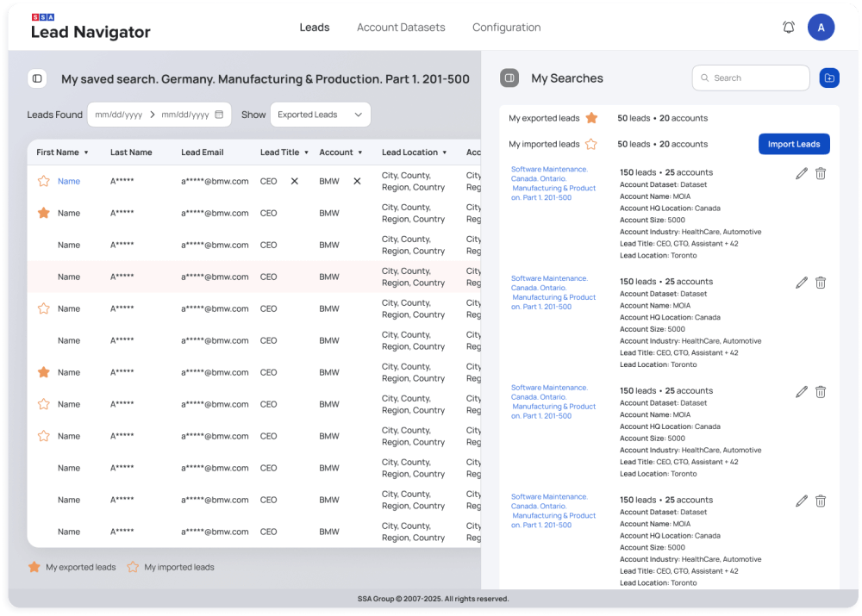Edit the third saved search card
This screenshot has height=616, width=862.
802,392
